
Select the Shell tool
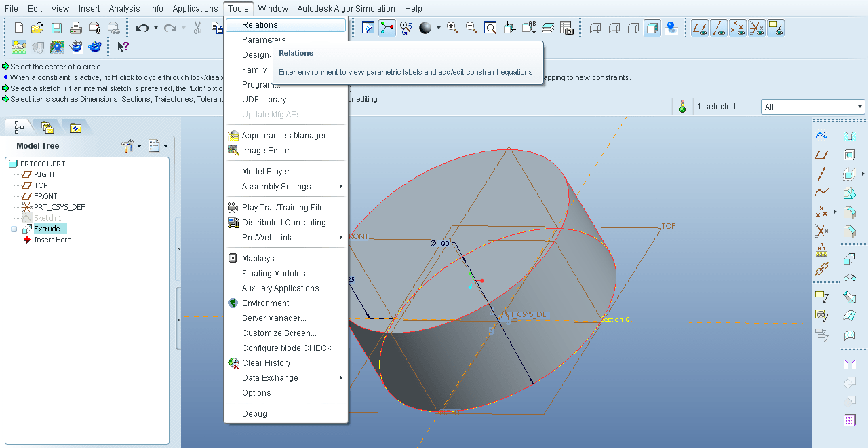tap(849, 155)
